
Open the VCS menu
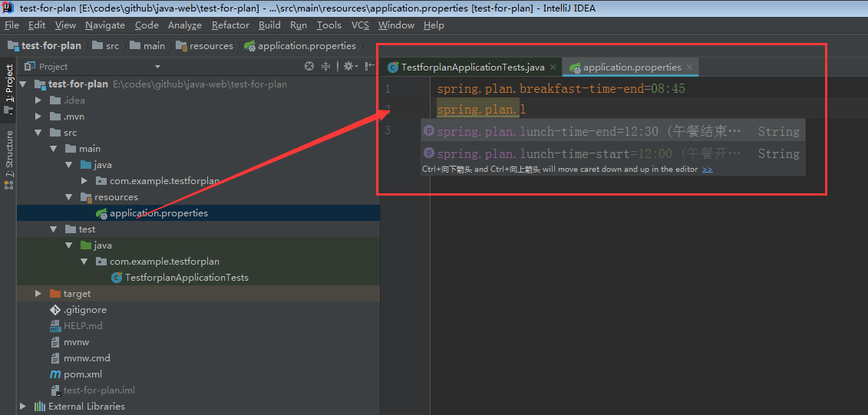point(360,25)
